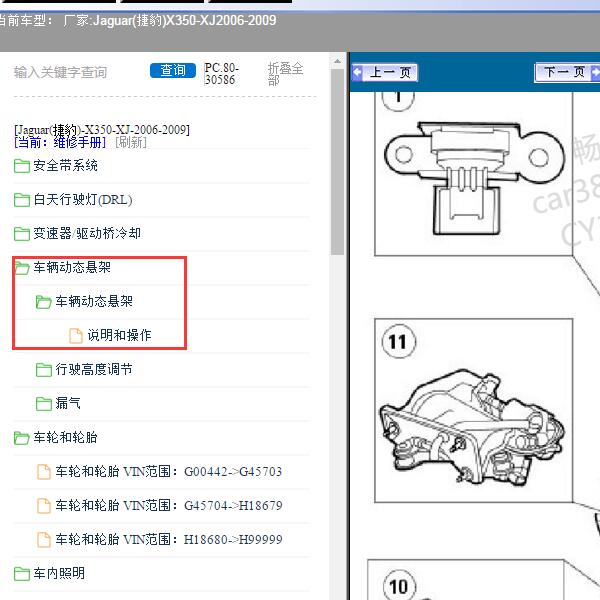
Task: Select the 安全带系统 tree item
Action: pos(65,166)
